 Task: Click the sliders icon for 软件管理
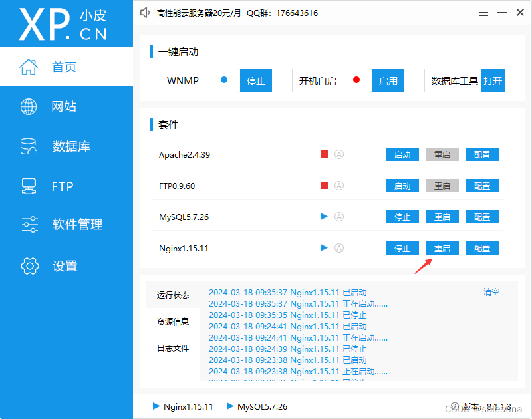(x=29, y=225)
